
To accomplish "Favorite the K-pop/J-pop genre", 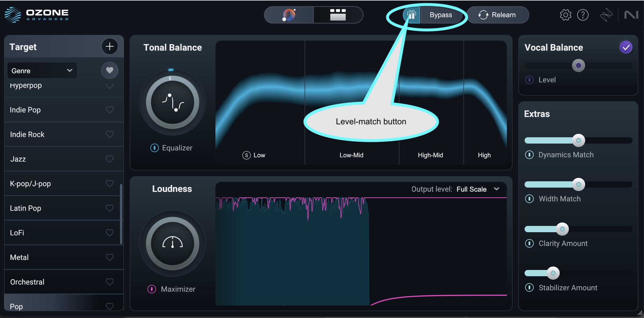I will pyautogui.click(x=110, y=183).
